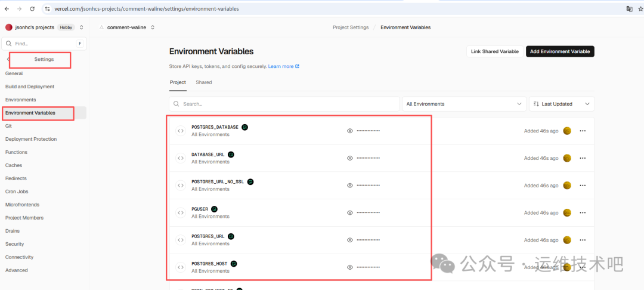Screen dimensions: 644x290
Task: Switch to the Project tab
Action: click(178, 82)
